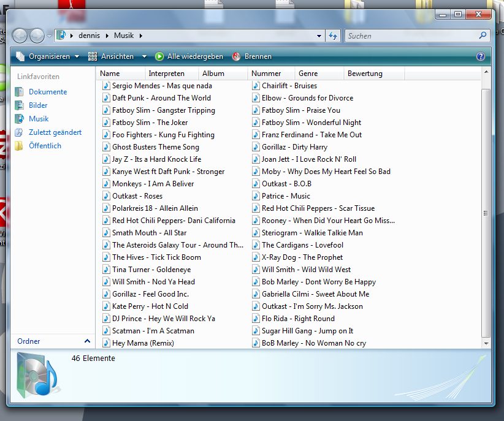The image size is (504, 421).
Task: Select Hey Mama (Remix) file icon
Action: point(106,343)
